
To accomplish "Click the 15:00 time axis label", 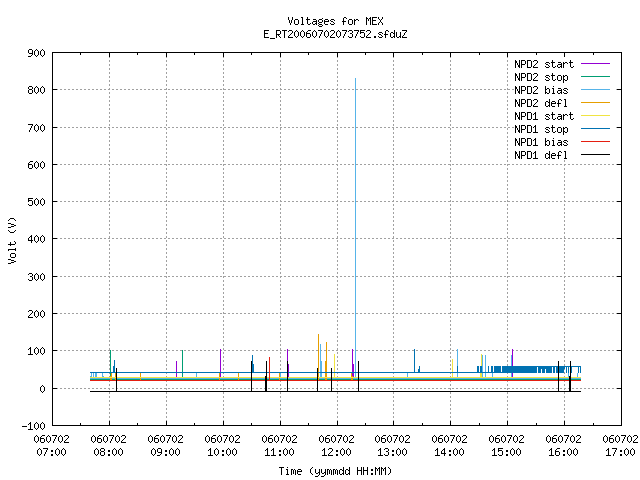I will pyautogui.click(x=507, y=452).
